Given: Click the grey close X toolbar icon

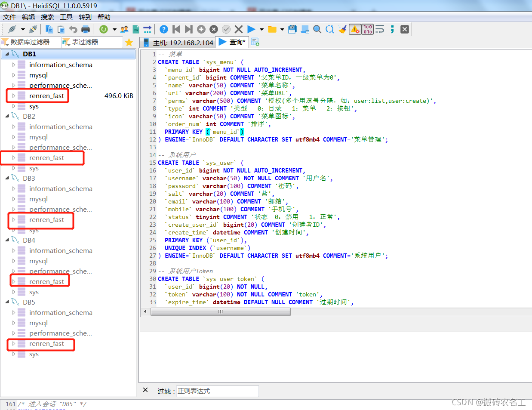Looking at the screenshot, I should (405, 29).
